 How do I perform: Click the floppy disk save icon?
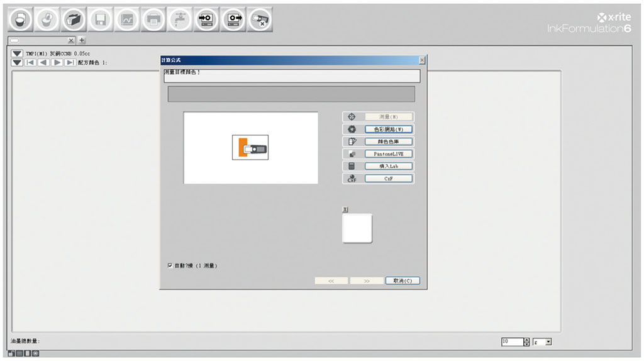click(101, 19)
